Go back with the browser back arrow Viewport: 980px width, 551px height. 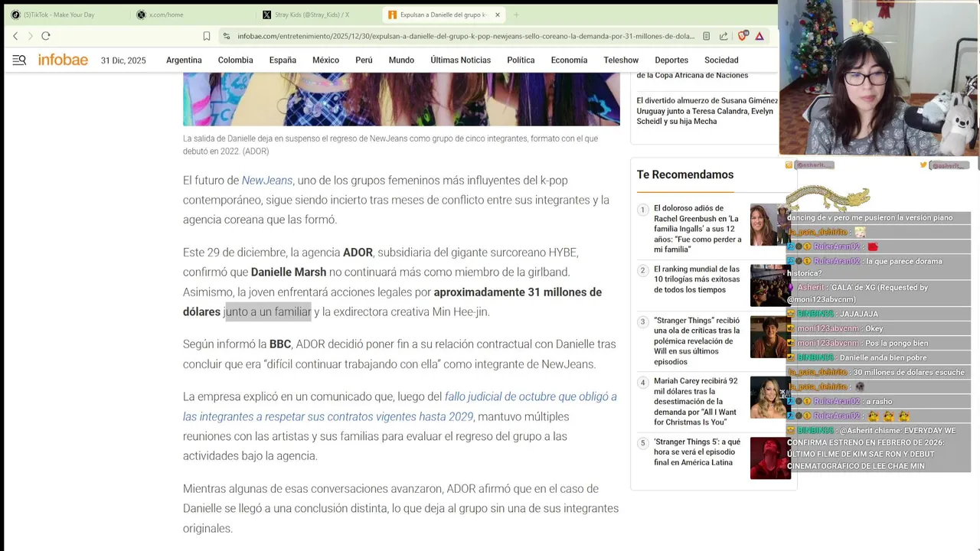click(15, 36)
